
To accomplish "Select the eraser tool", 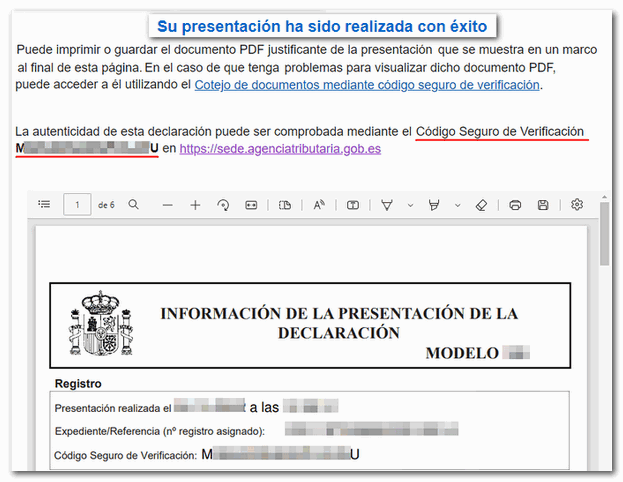I will [481, 205].
